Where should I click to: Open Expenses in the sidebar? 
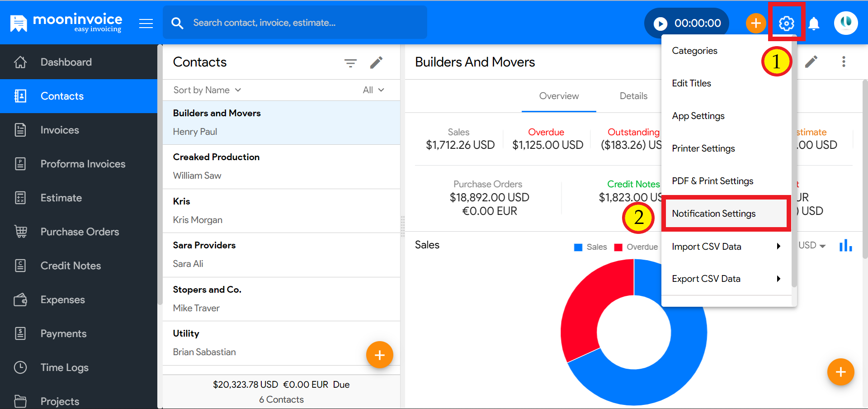pos(79,300)
